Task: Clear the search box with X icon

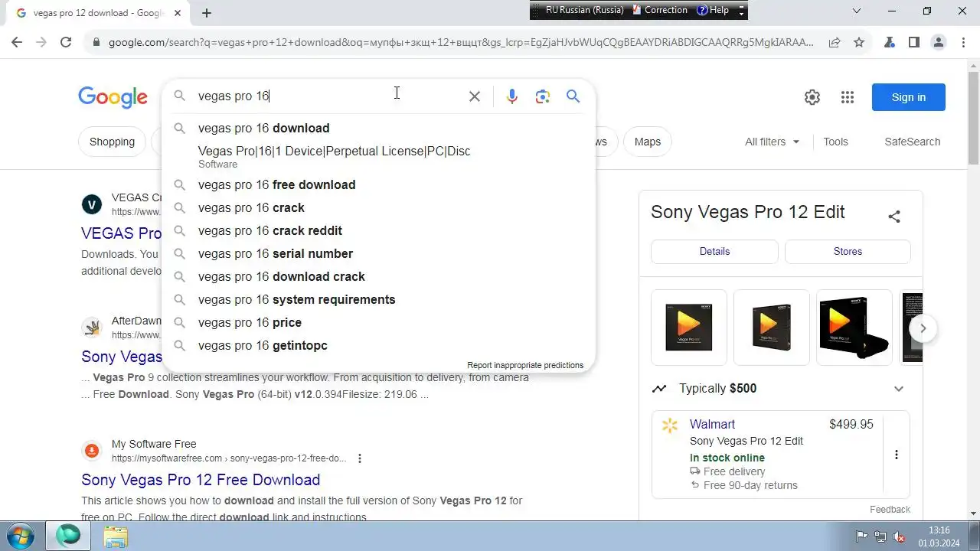Action: click(475, 96)
